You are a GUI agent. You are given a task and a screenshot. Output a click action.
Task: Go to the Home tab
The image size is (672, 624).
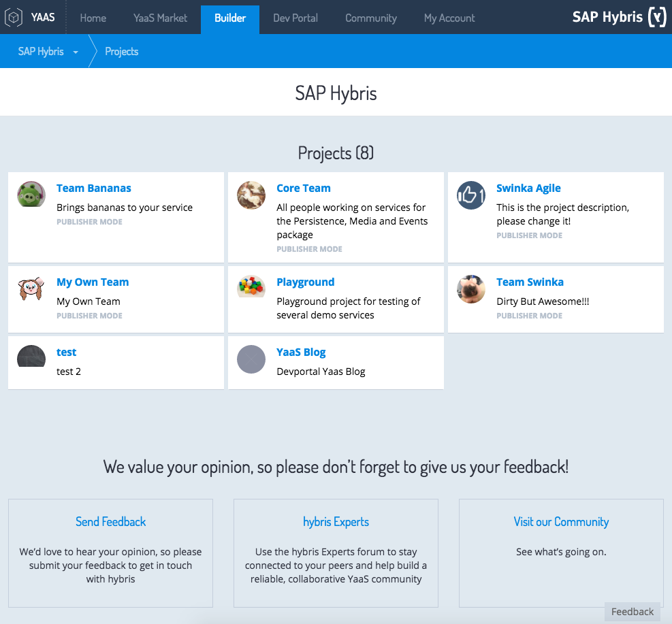(x=93, y=18)
